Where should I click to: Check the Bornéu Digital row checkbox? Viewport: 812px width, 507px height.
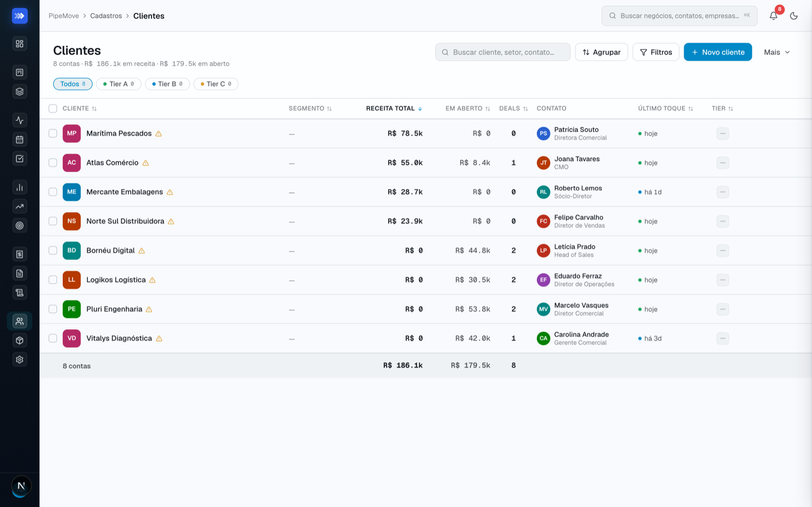tap(53, 251)
